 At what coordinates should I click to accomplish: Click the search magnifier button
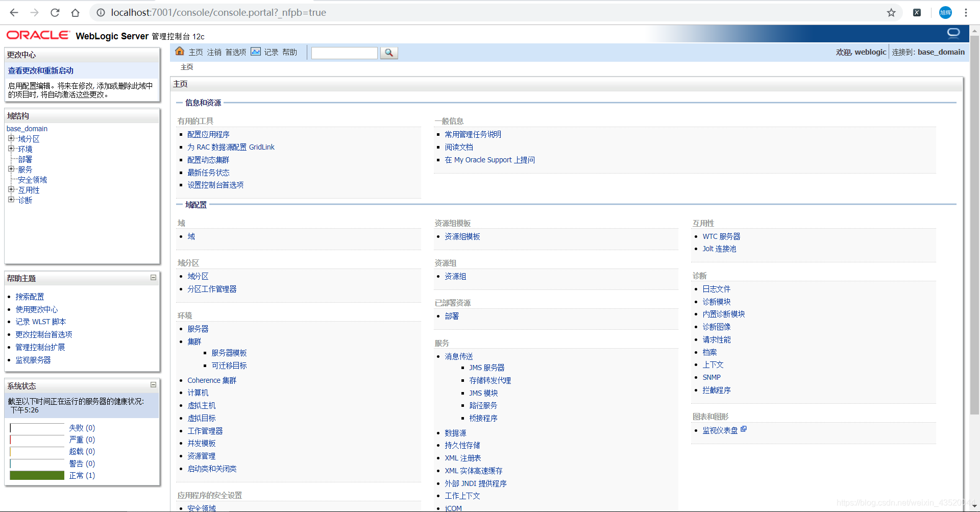click(x=389, y=53)
